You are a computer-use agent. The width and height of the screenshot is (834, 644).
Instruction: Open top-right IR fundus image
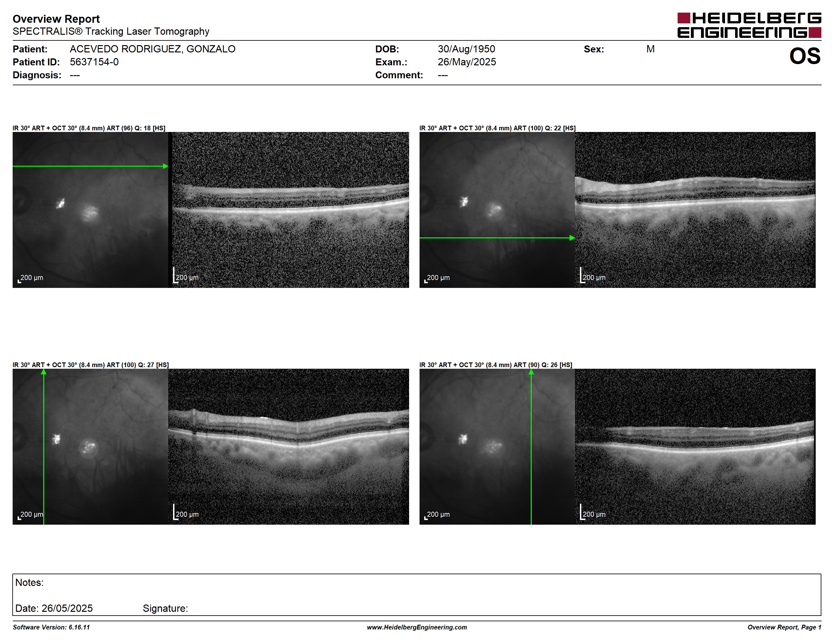point(497,210)
